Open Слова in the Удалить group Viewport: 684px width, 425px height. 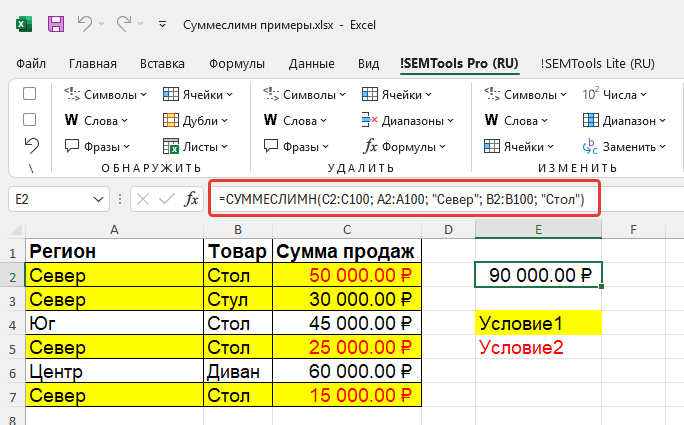pyautogui.click(x=295, y=120)
